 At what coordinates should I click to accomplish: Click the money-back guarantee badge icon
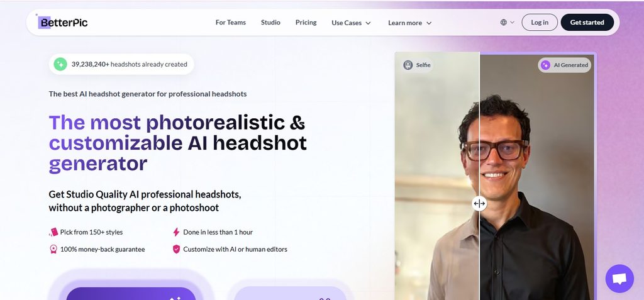53,249
